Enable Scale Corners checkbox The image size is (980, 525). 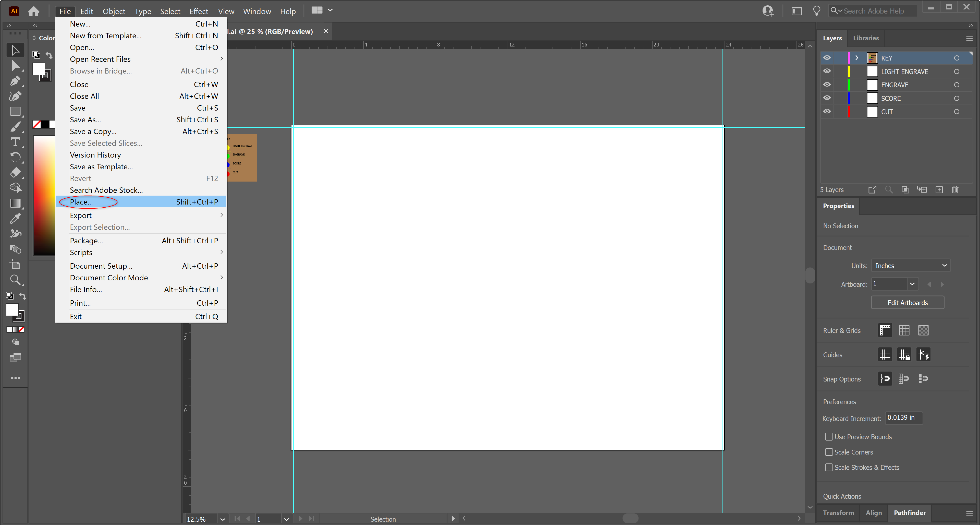[829, 452]
